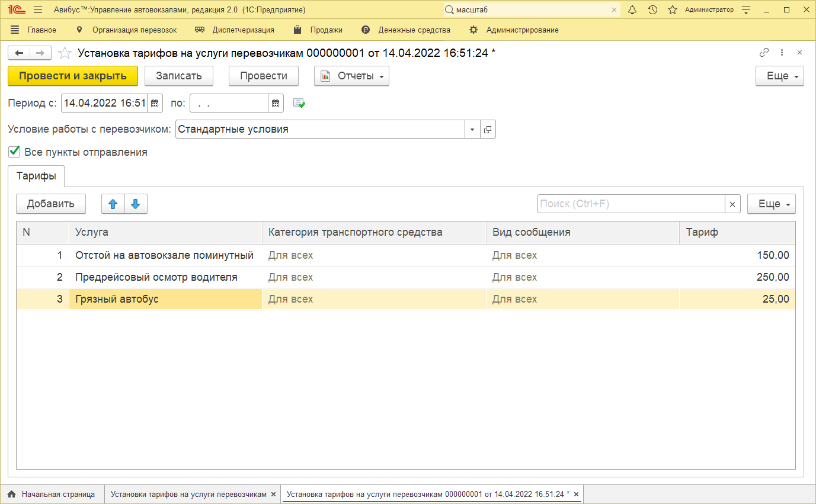Expand the top-right 'Еще' menu
The height and width of the screenshot is (504, 816).
coord(779,76)
